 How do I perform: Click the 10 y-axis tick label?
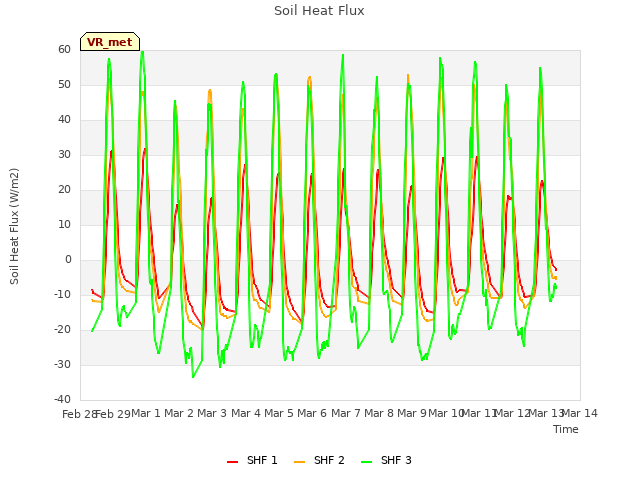pos(64,224)
